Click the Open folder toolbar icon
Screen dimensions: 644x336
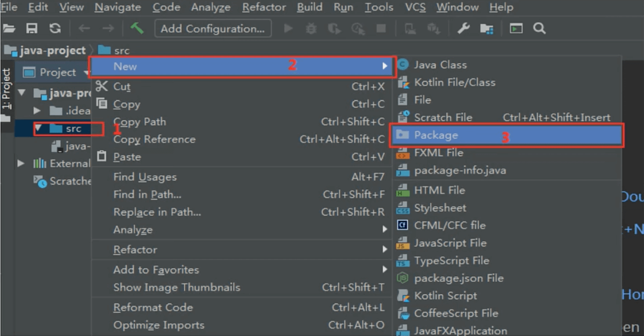click(x=9, y=29)
